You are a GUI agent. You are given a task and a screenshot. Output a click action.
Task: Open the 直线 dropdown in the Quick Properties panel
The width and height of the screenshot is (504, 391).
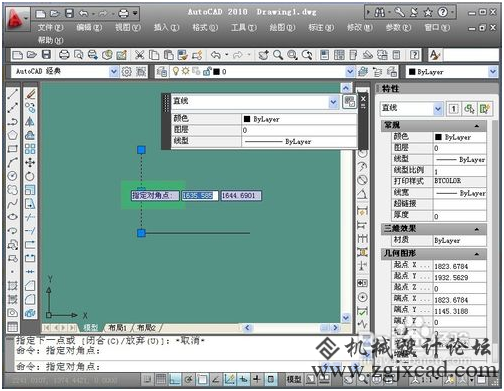pos(333,102)
